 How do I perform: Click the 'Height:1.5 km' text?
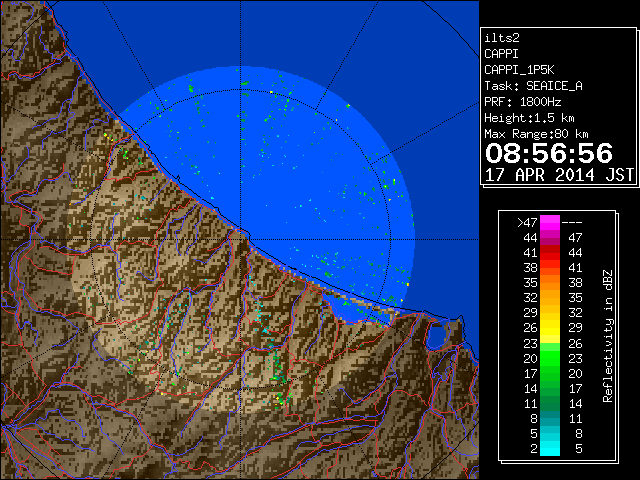(x=529, y=118)
